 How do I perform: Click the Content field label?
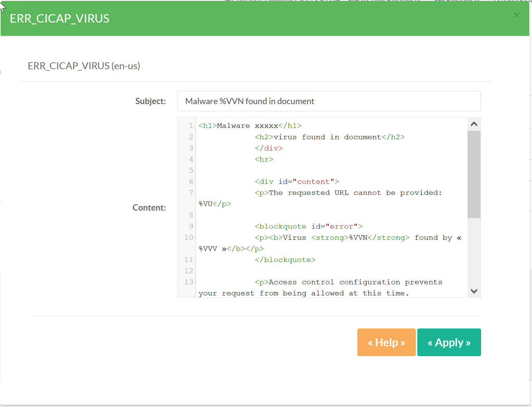point(149,208)
